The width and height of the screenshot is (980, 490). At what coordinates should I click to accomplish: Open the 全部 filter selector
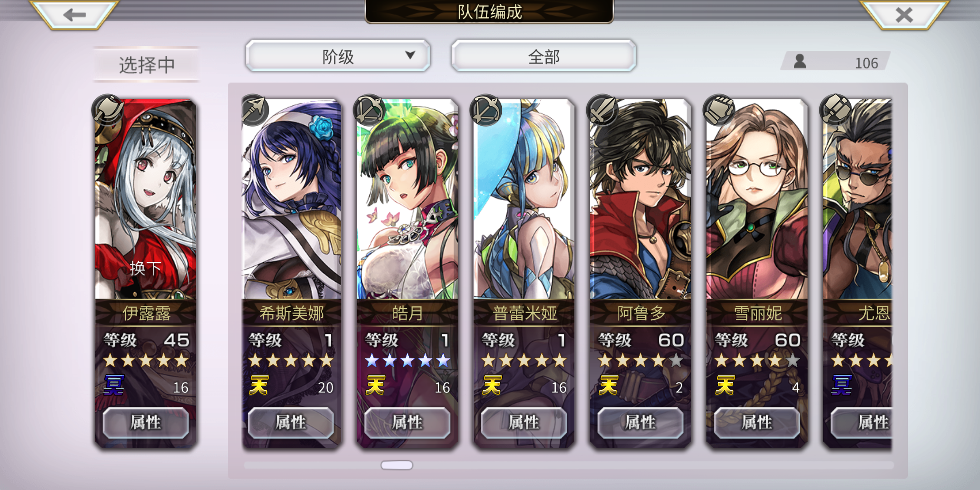coord(544,56)
